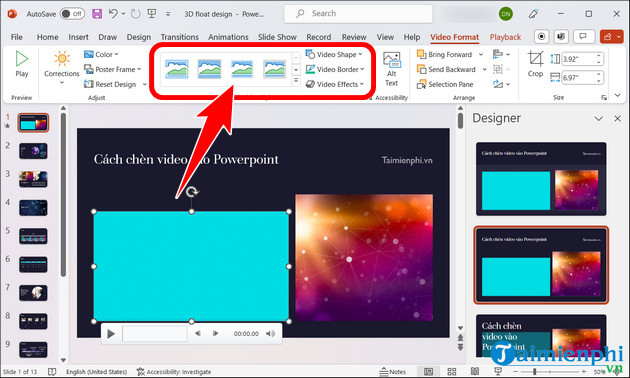Switch to the Animations tab
The image size is (630, 378).
pyautogui.click(x=228, y=37)
